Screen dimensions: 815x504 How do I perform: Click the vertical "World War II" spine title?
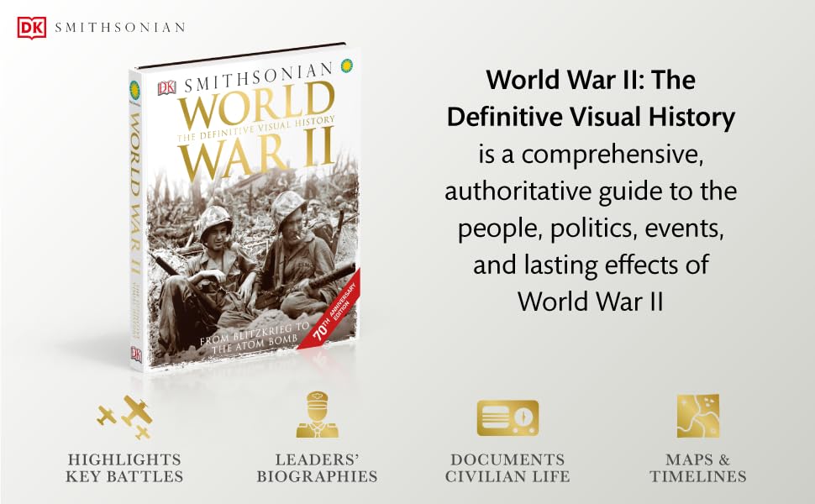pos(134,194)
